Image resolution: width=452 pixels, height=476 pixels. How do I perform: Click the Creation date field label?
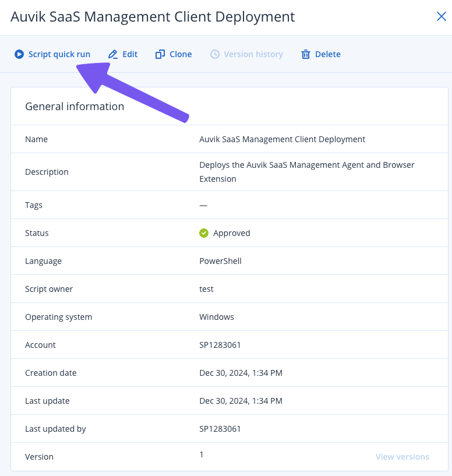[x=51, y=373]
